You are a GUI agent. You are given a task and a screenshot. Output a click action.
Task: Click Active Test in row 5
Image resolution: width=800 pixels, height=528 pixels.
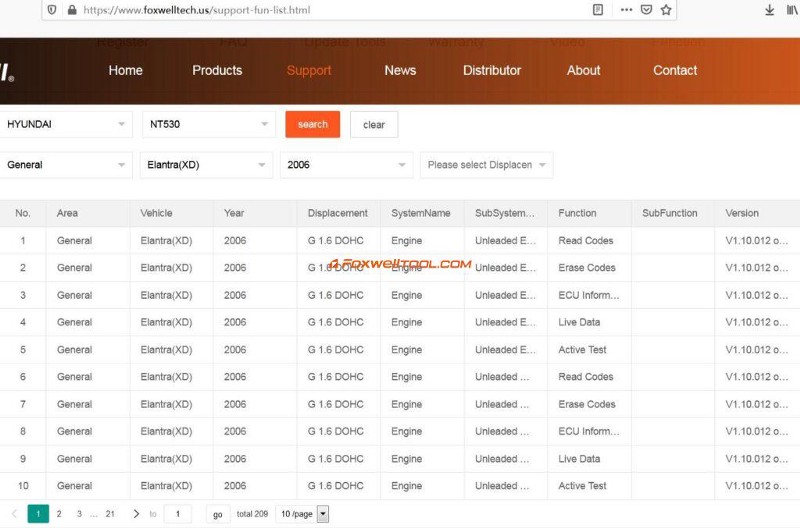click(582, 350)
